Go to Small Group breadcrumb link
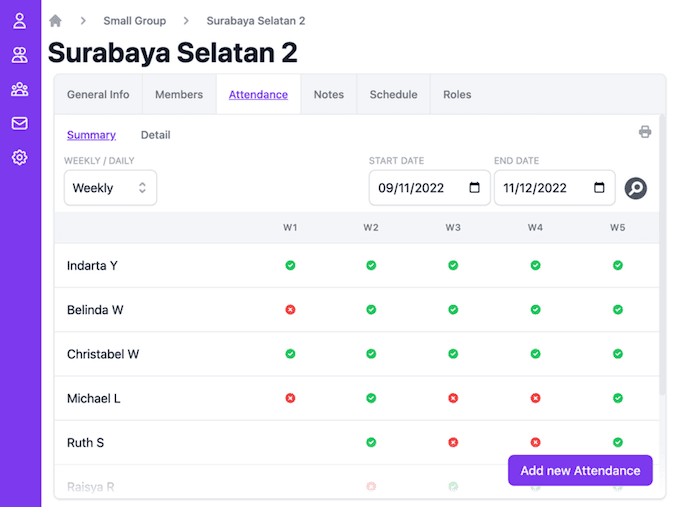This screenshot has width=674, height=507. tap(134, 21)
